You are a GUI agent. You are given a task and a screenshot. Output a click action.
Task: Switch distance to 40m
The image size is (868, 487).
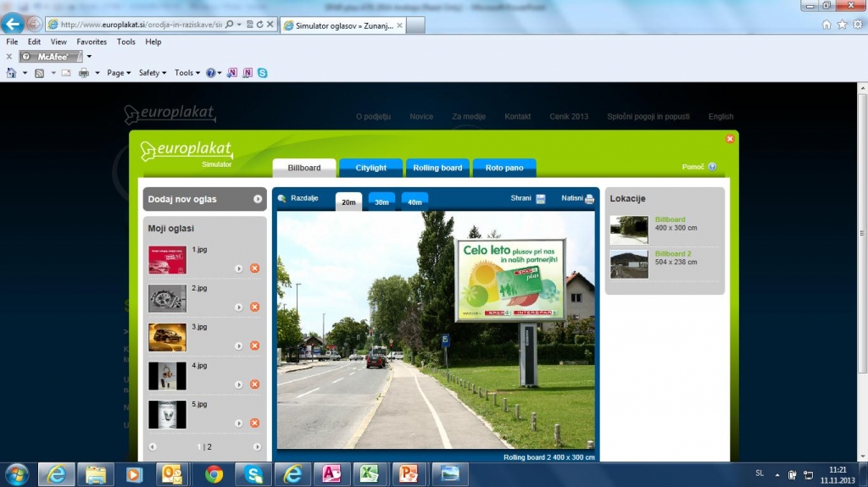(415, 202)
